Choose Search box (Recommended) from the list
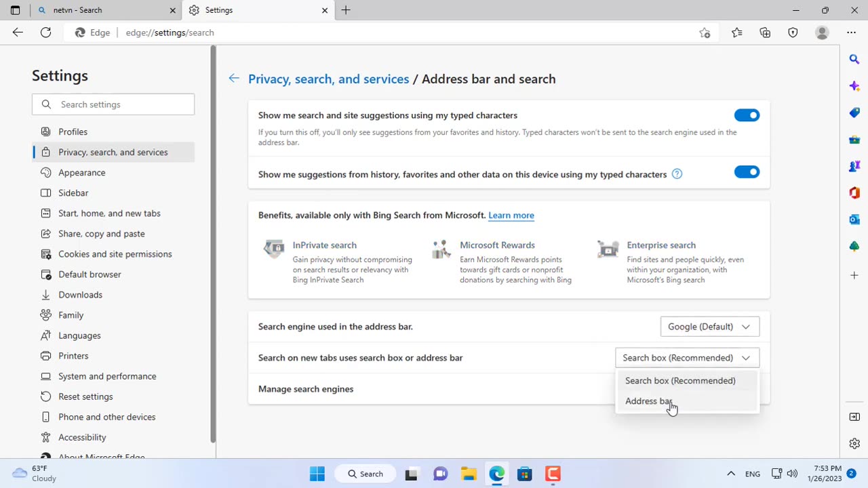Viewport: 868px width, 488px height. [688, 381]
